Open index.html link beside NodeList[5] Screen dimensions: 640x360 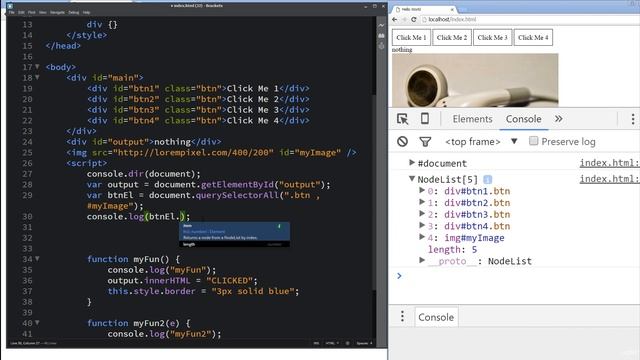[609, 179]
